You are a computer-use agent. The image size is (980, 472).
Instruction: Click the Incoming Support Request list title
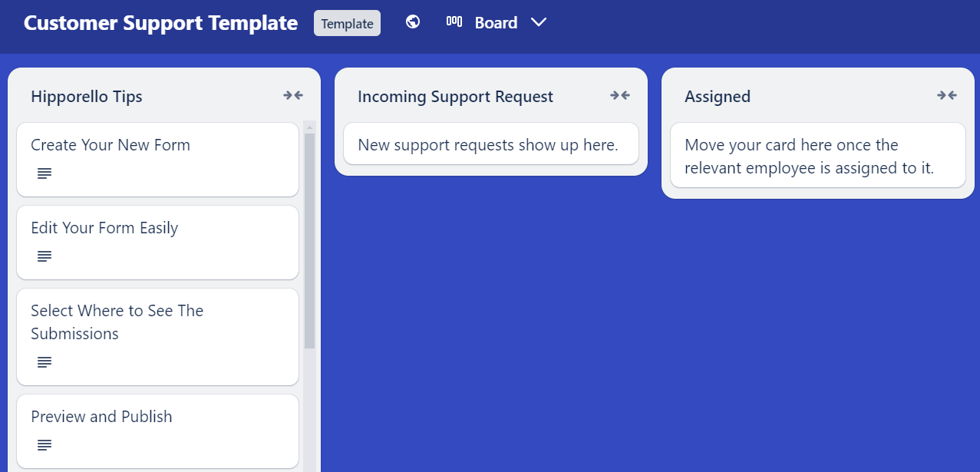455,97
